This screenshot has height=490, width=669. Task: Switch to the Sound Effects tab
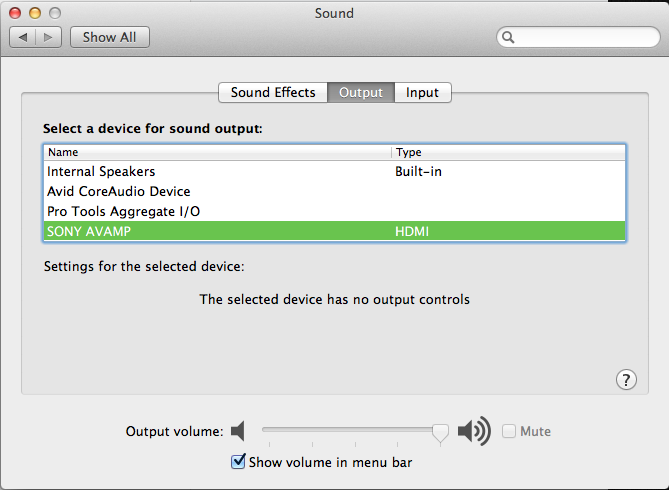point(273,92)
